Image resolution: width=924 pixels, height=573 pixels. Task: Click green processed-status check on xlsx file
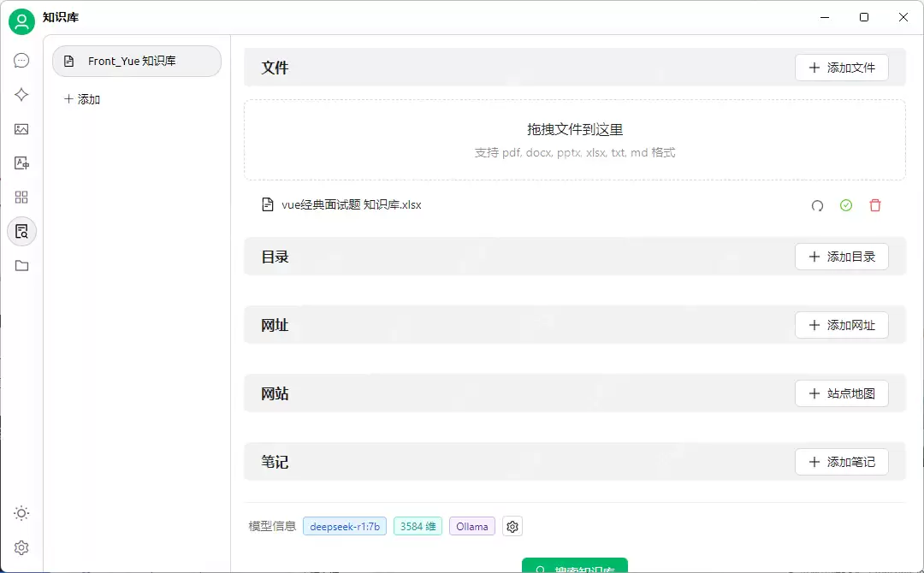click(x=846, y=205)
